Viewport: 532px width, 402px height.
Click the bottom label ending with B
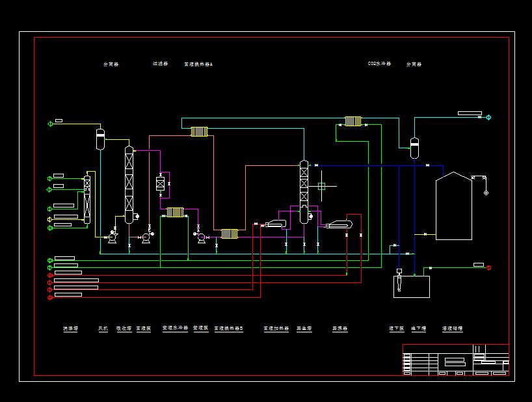click(x=229, y=328)
